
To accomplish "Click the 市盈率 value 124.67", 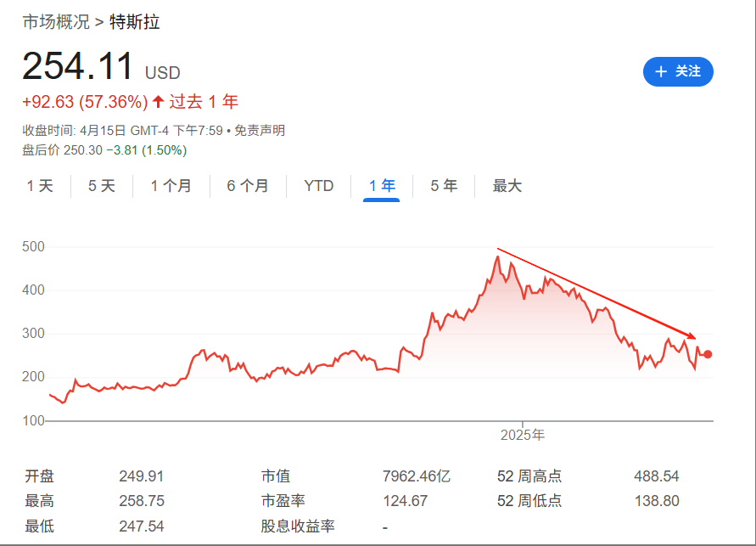I will point(405,501).
